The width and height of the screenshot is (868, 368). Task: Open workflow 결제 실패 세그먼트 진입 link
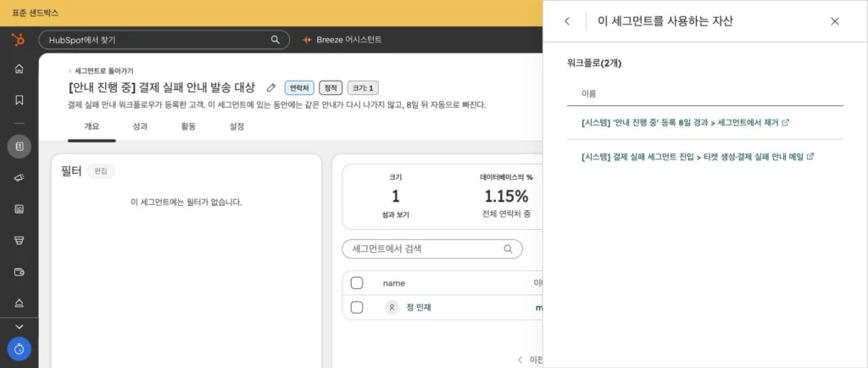(693, 157)
